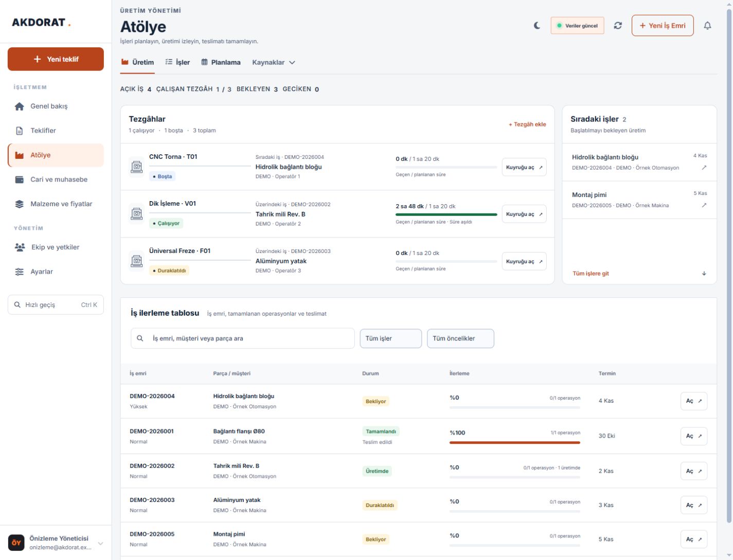This screenshot has width=733, height=560.
Task: Switch to the Üretim tab
Action: click(137, 62)
